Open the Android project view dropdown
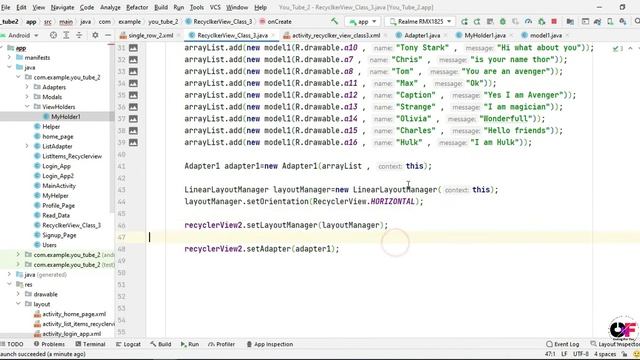This screenshot has height=360, width=640. (x=20, y=36)
